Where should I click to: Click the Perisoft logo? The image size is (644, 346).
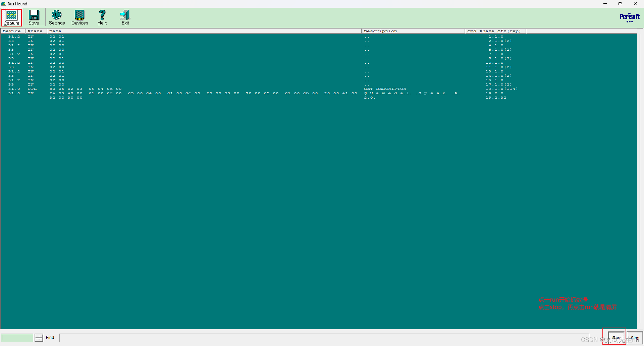click(630, 17)
